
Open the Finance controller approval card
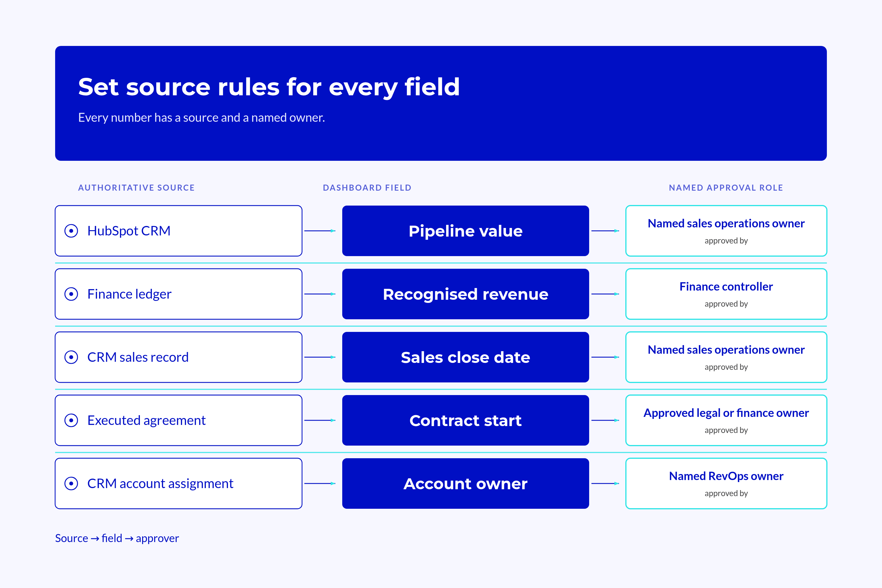pos(726,294)
